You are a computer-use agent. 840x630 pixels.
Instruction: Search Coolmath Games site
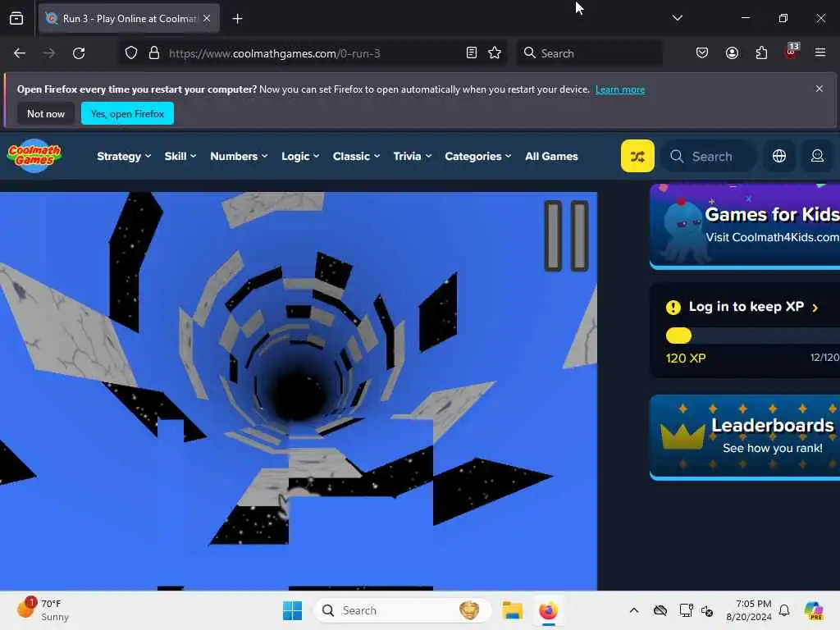(x=709, y=157)
